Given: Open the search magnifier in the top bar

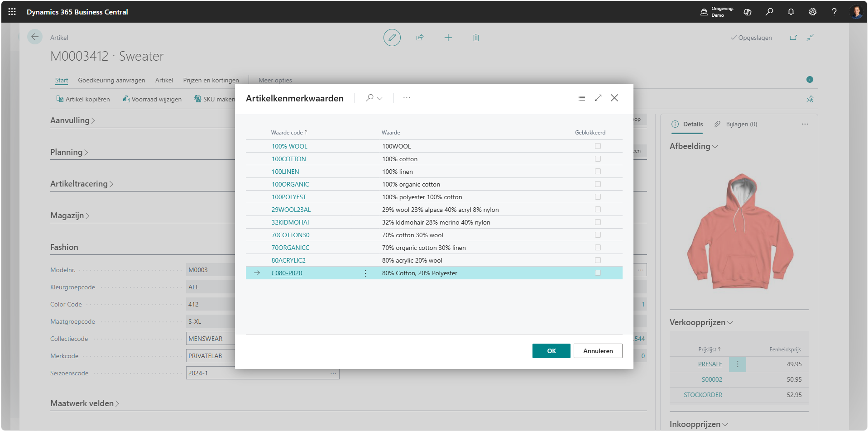Looking at the screenshot, I should (x=769, y=12).
